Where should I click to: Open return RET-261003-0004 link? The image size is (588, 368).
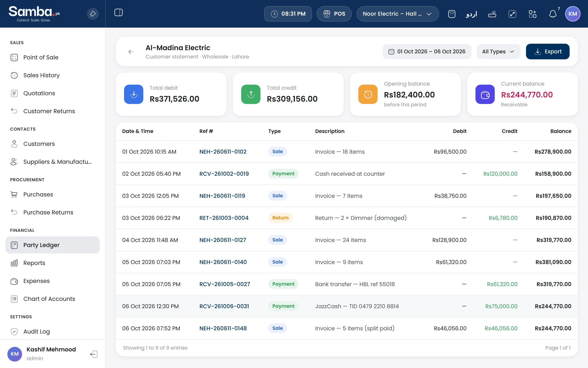(x=224, y=218)
